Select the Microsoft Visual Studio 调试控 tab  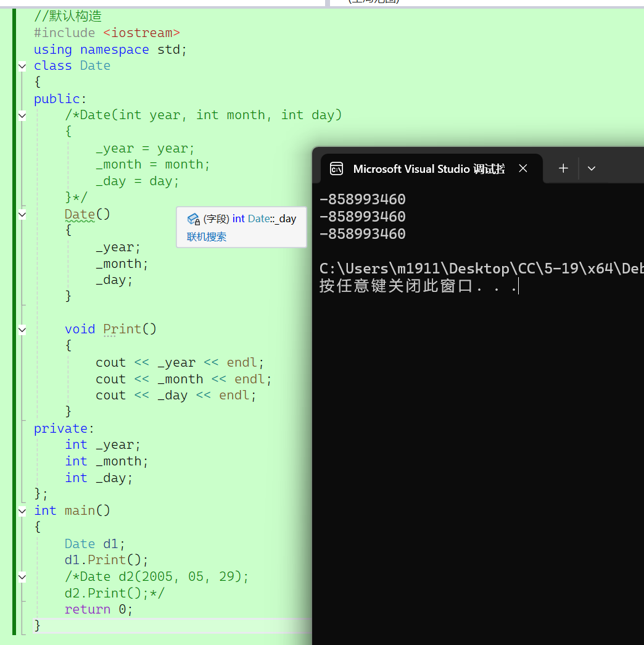[431, 169]
